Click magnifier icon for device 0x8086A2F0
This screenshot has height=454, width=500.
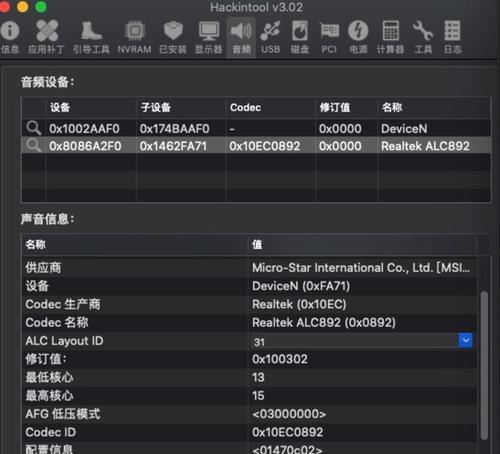[x=34, y=146]
